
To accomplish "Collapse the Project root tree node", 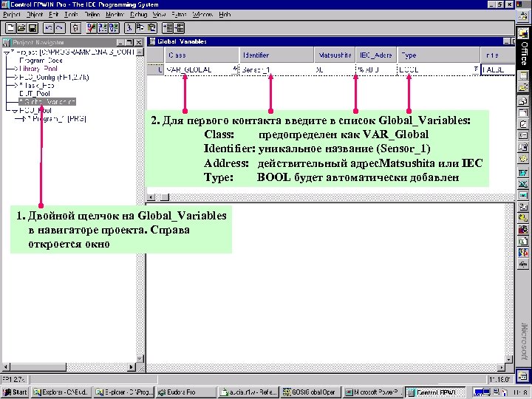I will click(x=7, y=52).
